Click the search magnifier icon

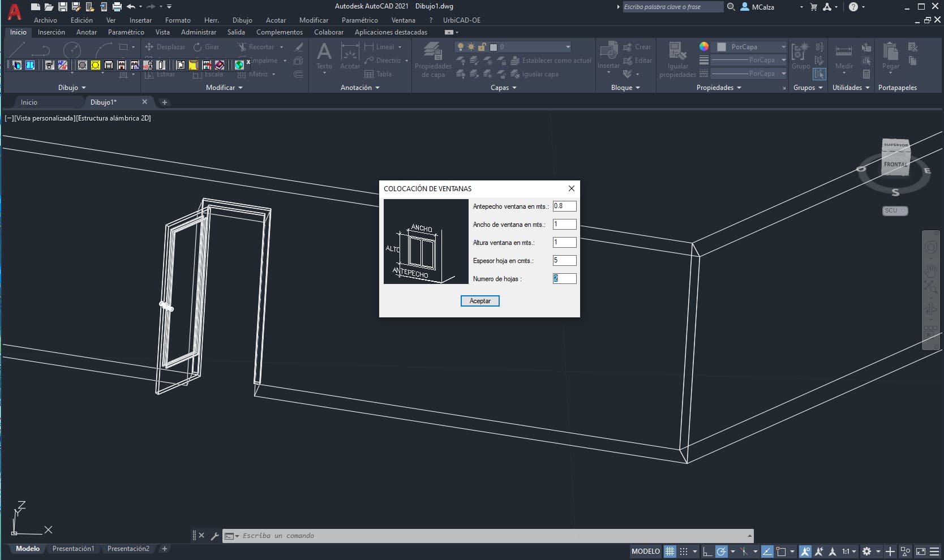point(731,7)
